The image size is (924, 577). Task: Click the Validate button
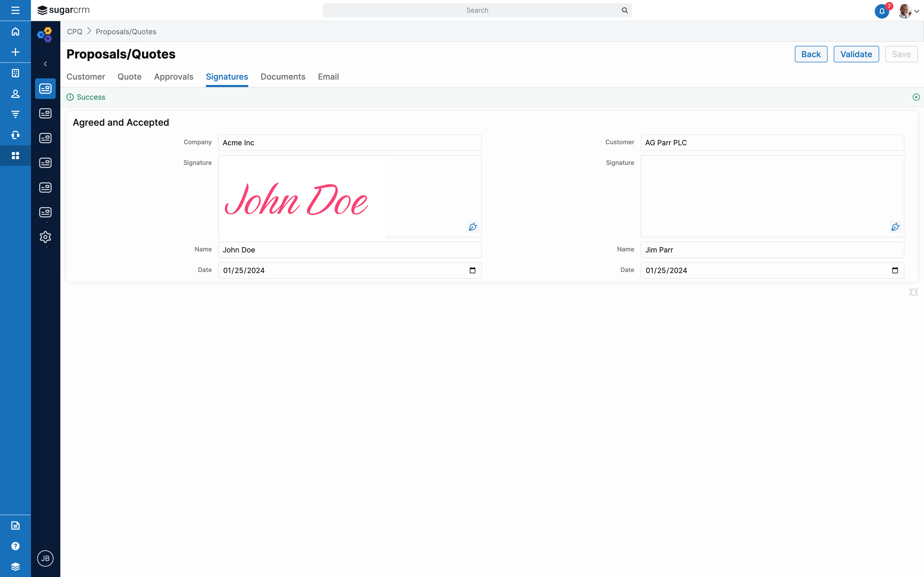click(856, 54)
